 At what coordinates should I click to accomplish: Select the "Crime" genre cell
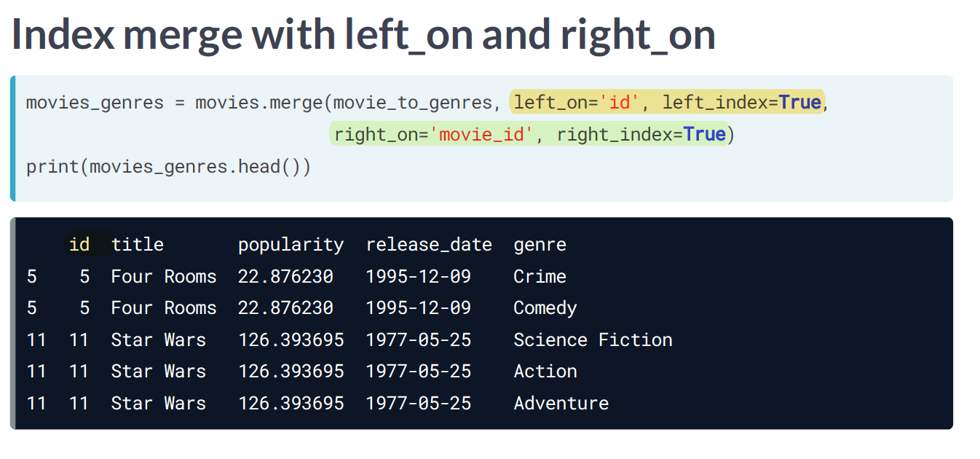(540, 277)
